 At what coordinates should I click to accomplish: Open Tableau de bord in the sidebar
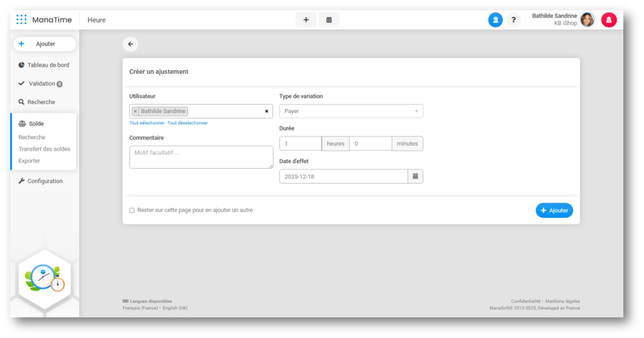(x=48, y=65)
